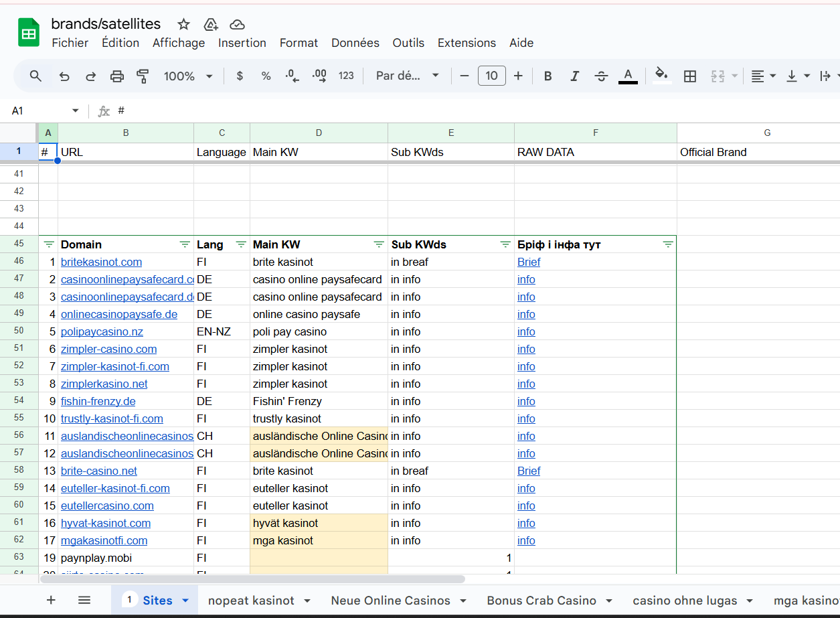Toggle Italic formatting

pos(574,76)
